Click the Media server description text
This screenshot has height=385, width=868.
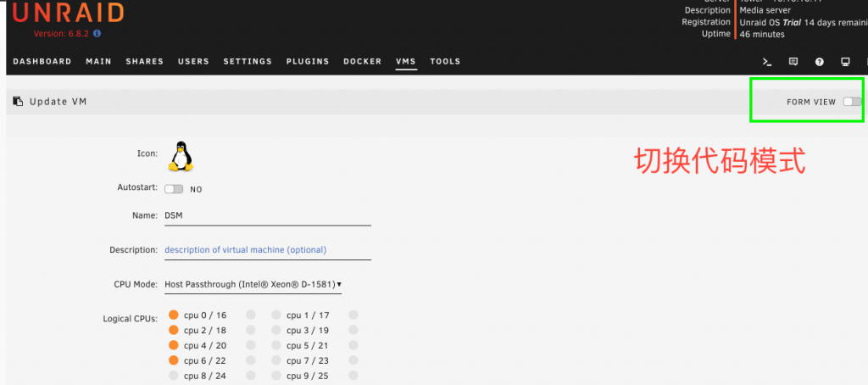click(x=765, y=10)
